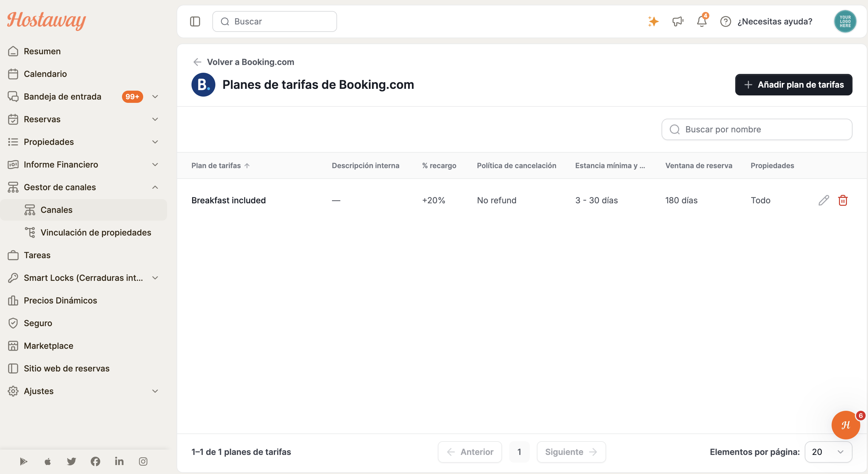This screenshot has width=868, height=474.
Task: Open the announcements megaphone icon
Action: (x=678, y=21)
